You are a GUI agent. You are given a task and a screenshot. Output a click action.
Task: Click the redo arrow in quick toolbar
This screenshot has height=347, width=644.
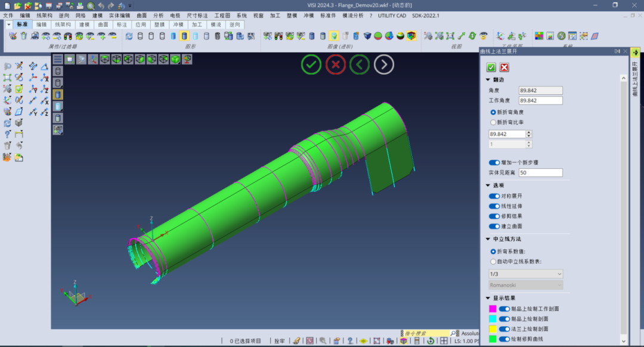click(112, 6)
